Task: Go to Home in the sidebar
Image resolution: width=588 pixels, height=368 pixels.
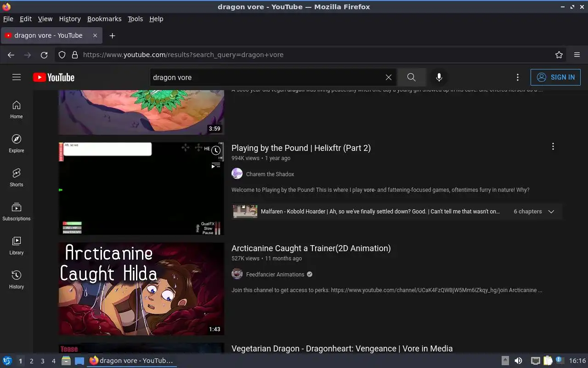Action: [17, 109]
